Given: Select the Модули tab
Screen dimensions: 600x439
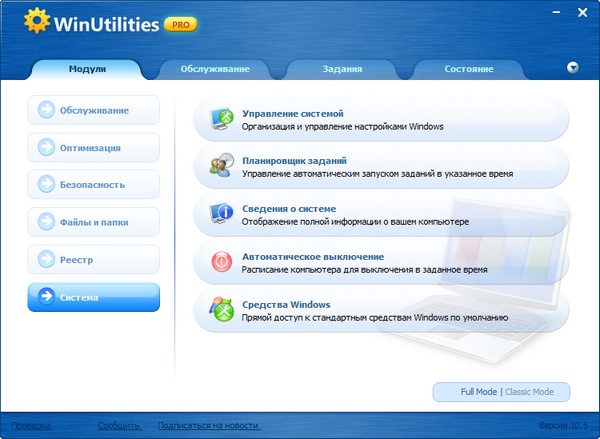Looking at the screenshot, I should point(88,69).
